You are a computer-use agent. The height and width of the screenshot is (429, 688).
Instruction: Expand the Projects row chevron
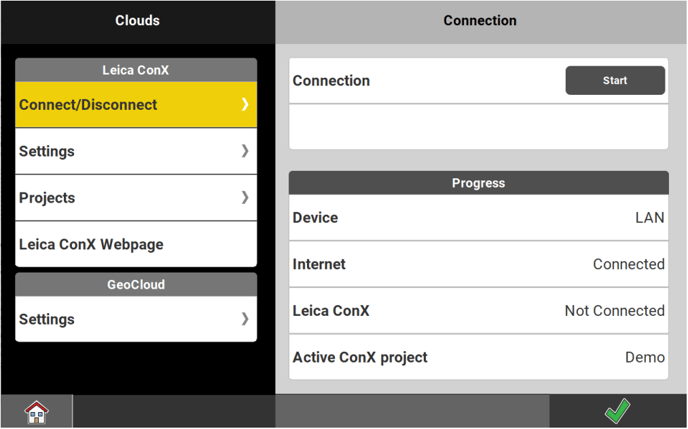click(245, 198)
